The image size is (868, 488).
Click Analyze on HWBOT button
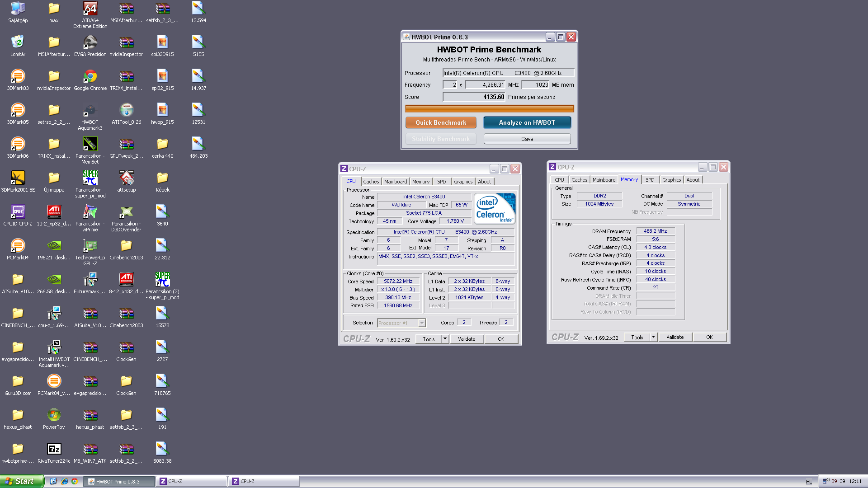tap(527, 122)
